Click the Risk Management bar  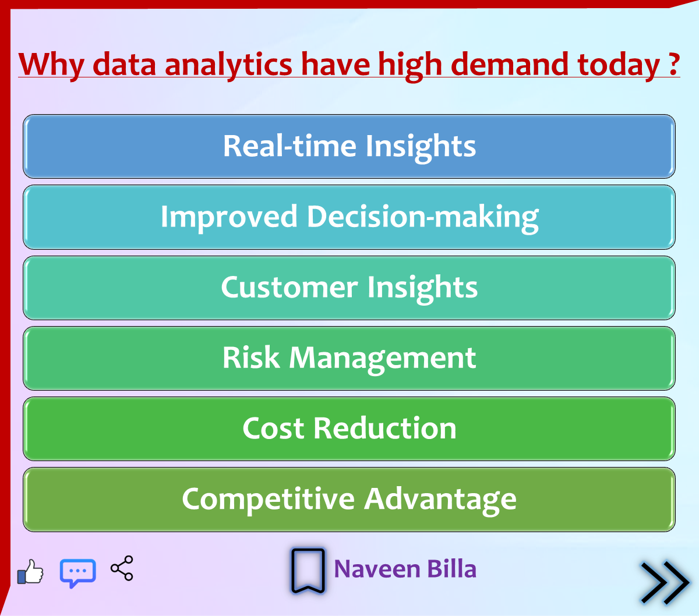point(349,358)
